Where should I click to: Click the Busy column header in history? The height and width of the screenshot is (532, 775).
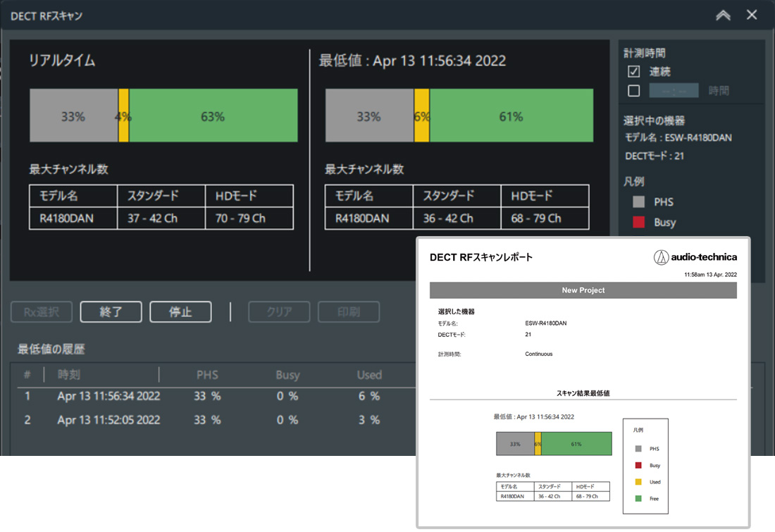287,375
